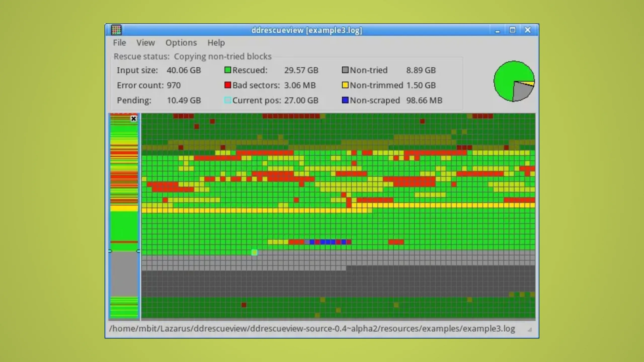Screen dimensions: 644x362
Task: Click the '8.89 GB' non-tried value
Action: [x=421, y=70]
